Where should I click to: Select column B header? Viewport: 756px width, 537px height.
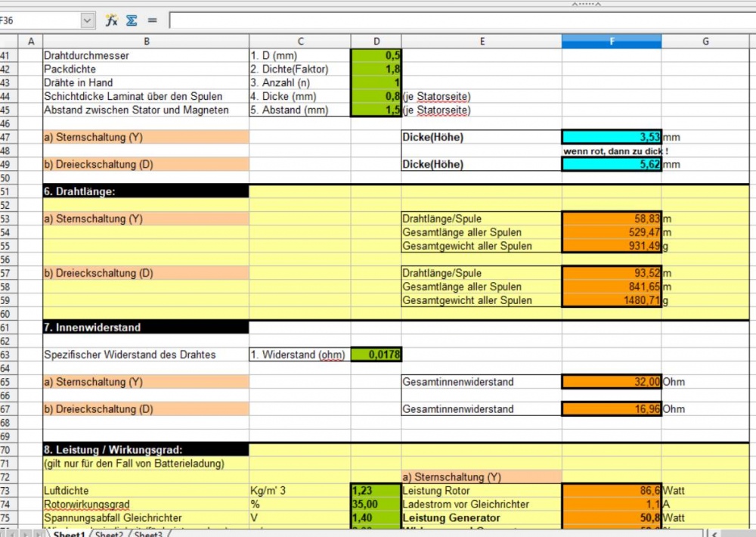pyautogui.click(x=146, y=42)
